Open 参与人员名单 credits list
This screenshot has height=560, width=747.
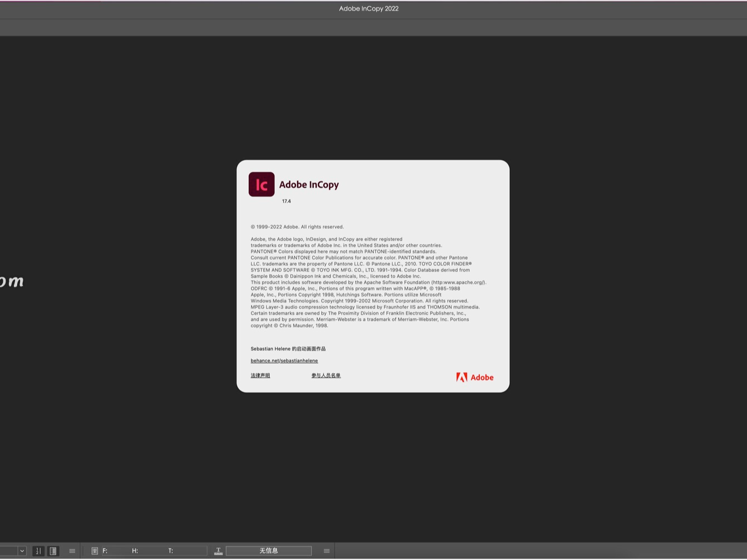[x=326, y=376]
